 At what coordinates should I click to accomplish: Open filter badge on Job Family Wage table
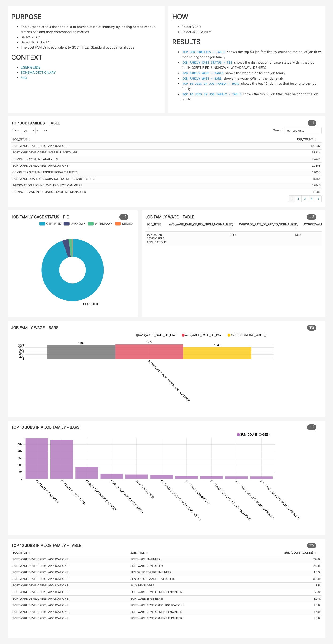(311, 217)
